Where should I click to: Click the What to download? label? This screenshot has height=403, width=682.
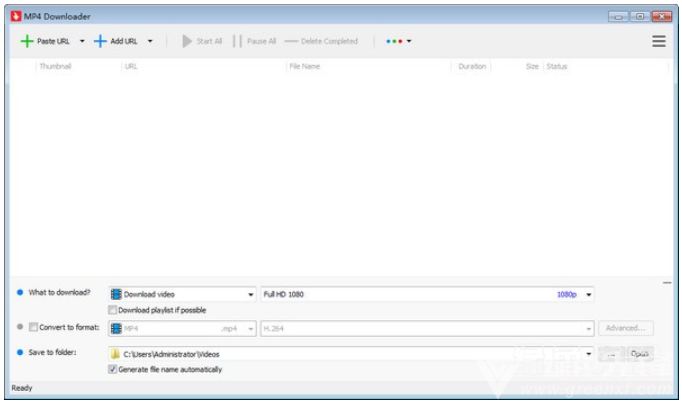(60, 292)
